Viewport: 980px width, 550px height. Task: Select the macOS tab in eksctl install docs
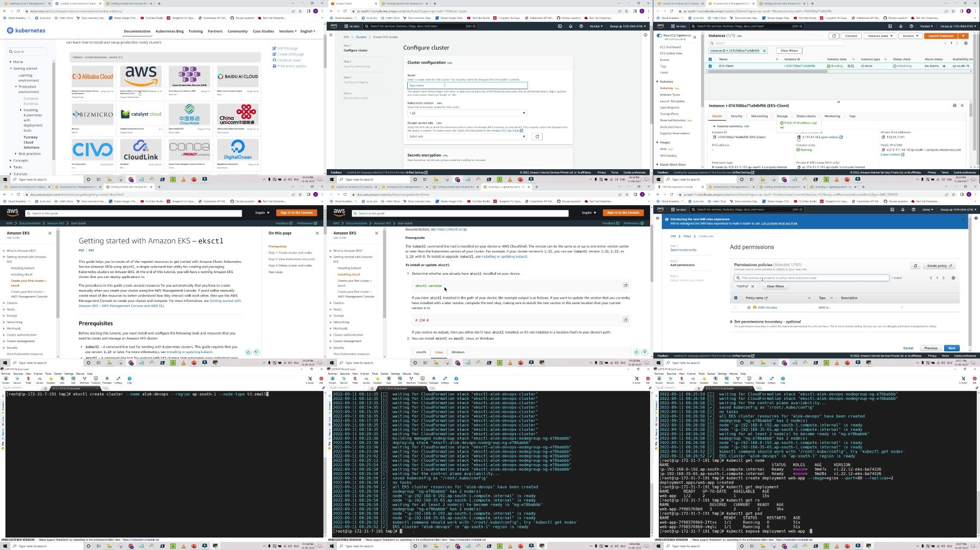tap(421, 352)
